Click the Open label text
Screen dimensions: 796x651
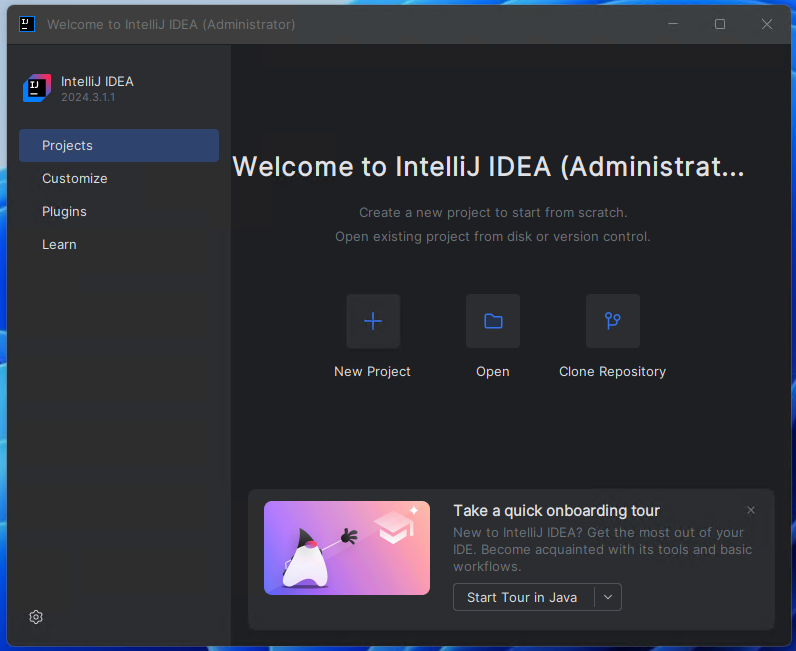tap(492, 372)
